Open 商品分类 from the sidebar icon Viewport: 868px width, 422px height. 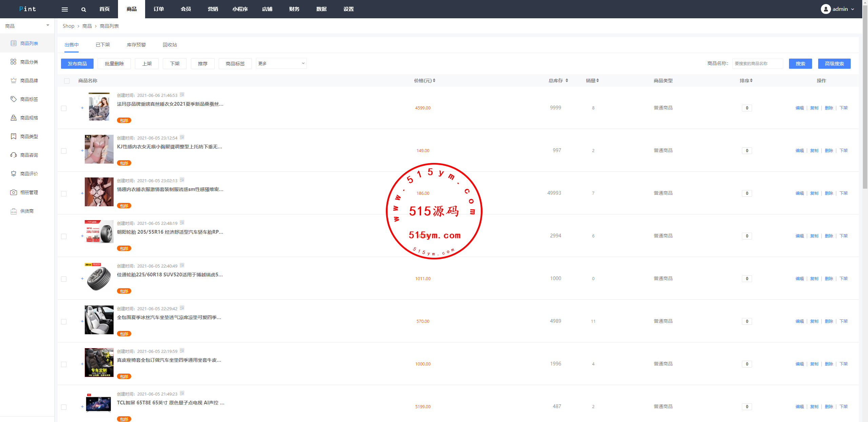tap(14, 62)
